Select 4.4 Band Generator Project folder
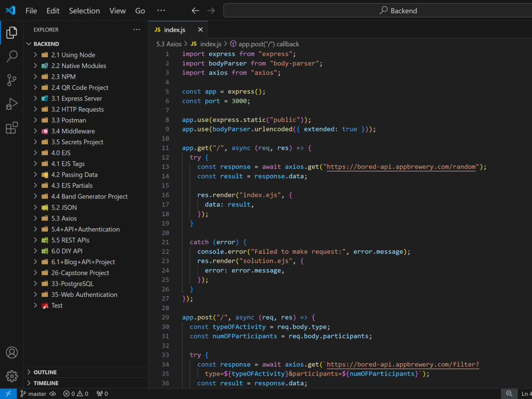 86,196
